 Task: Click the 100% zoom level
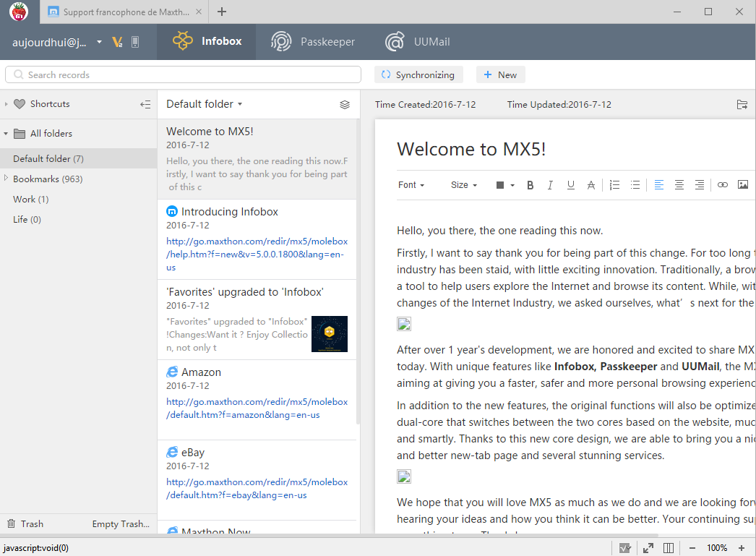[717, 548]
